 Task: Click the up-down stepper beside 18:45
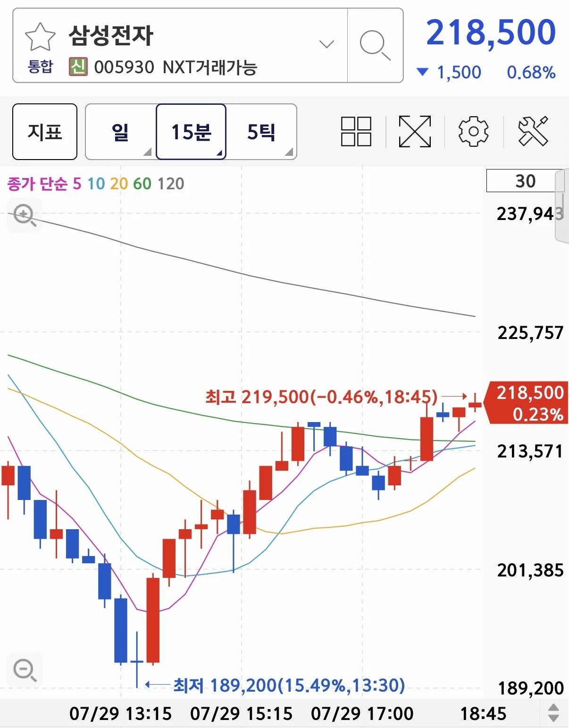pyautogui.click(x=553, y=713)
